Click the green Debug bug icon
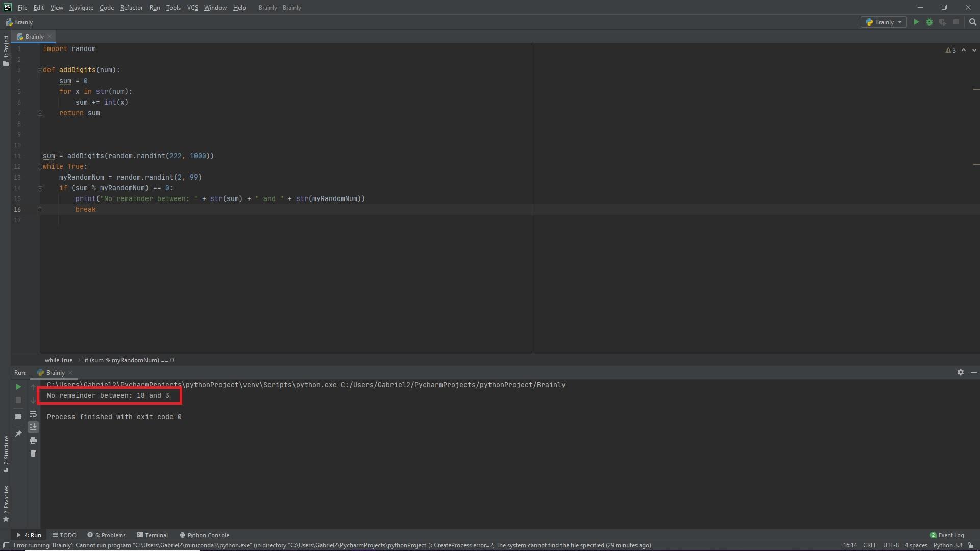The width and height of the screenshot is (980, 551). (x=929, y=22)
